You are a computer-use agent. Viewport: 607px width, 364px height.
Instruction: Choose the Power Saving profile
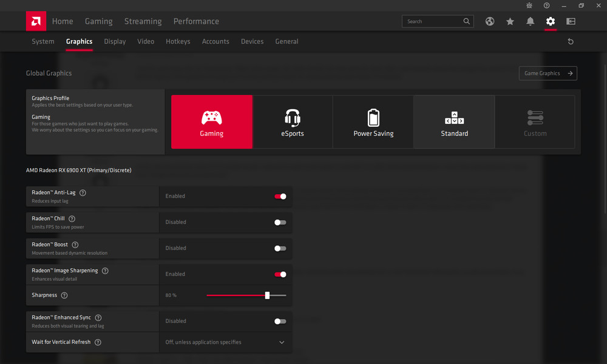coord(373,122)
